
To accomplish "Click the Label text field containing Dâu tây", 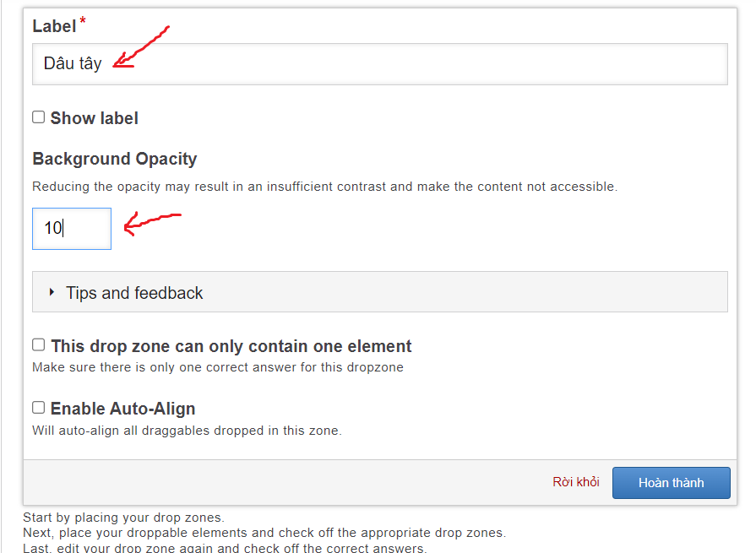I will [379, 64].
